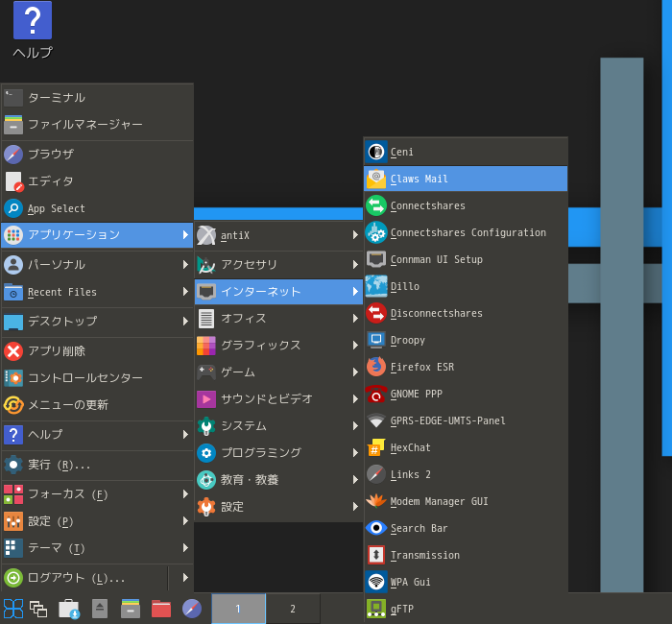Click the red アプリ削除 X icon

[x=13, y=351]
